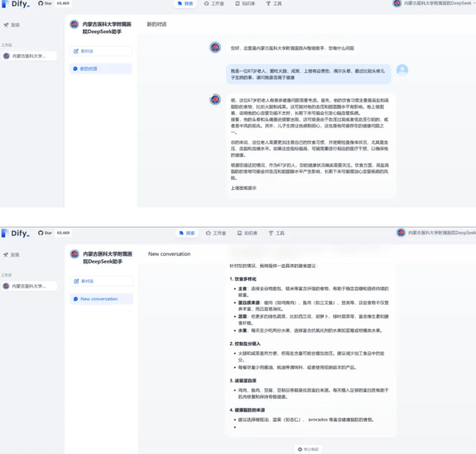This screenshot has height=454, width=476.
Task: Click the assistant greeting message bubble
Action: (292, 48)
